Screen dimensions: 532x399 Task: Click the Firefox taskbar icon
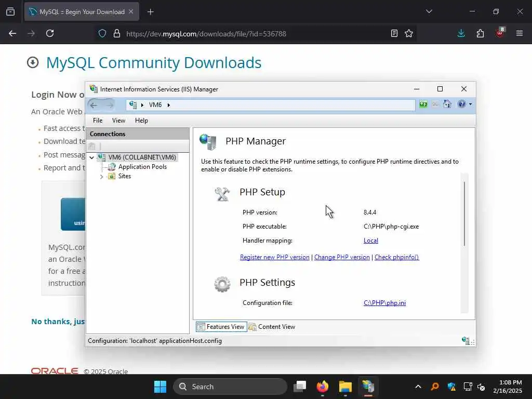(x=322, y=387)
